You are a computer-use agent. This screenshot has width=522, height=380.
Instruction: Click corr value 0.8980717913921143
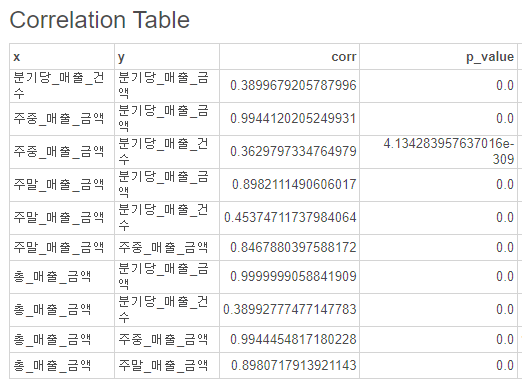click(x=294, y=365)
